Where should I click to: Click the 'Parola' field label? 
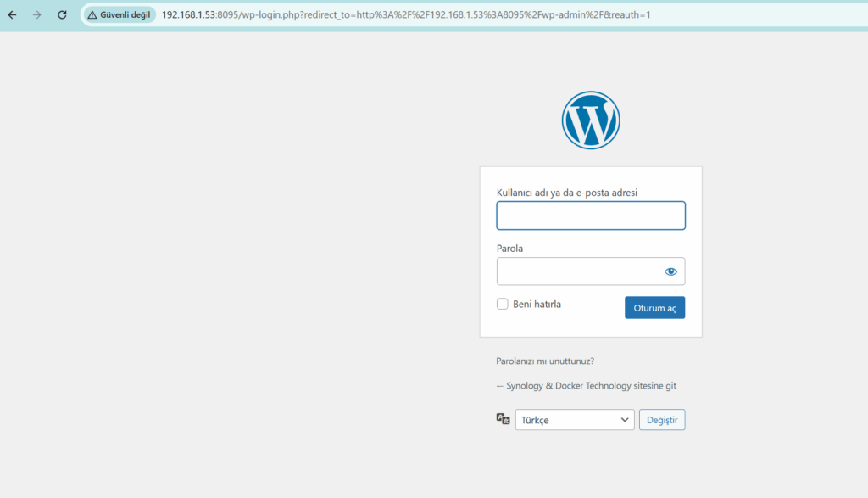click(509, 249)
